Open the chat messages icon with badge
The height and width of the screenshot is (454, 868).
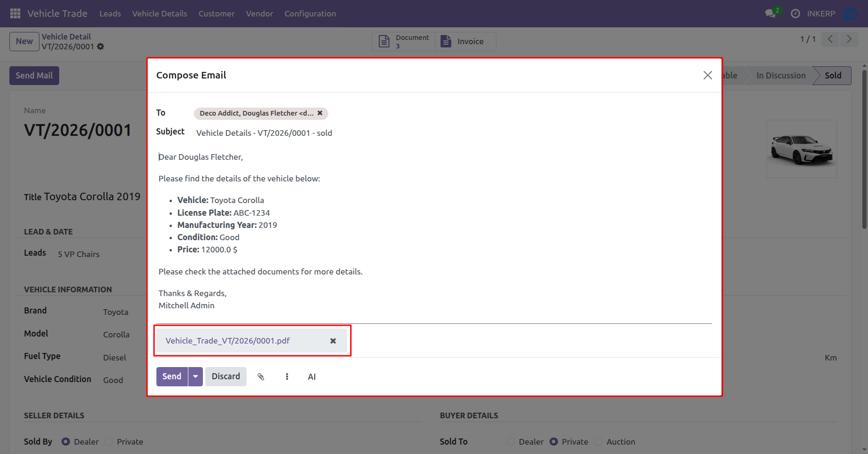click(x=771, y=13)
